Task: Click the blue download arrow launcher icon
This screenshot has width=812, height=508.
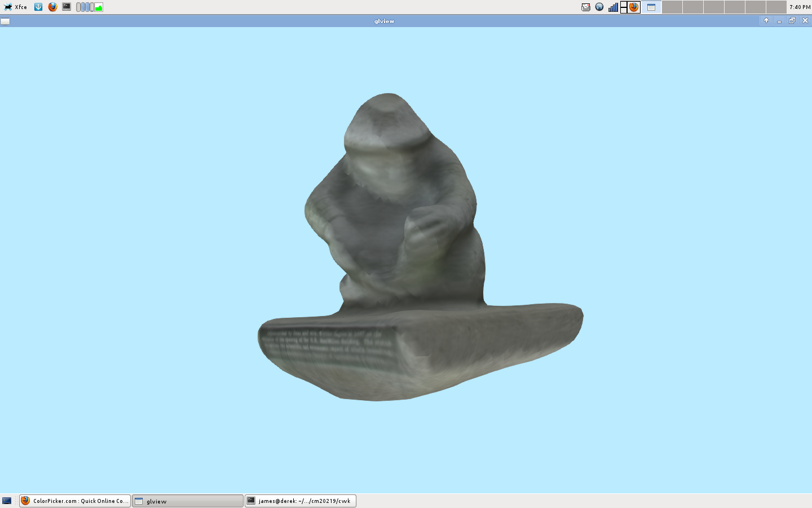Action: (38, 7)
